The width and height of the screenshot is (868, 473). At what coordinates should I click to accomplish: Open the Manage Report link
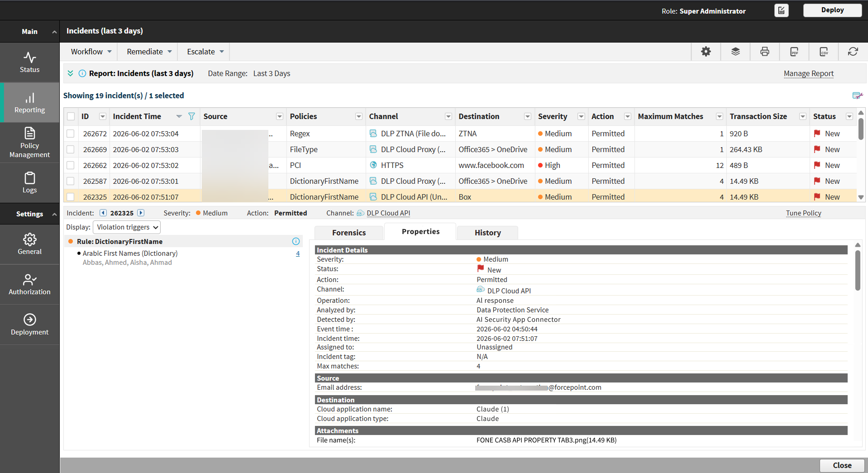pos(808,73)
